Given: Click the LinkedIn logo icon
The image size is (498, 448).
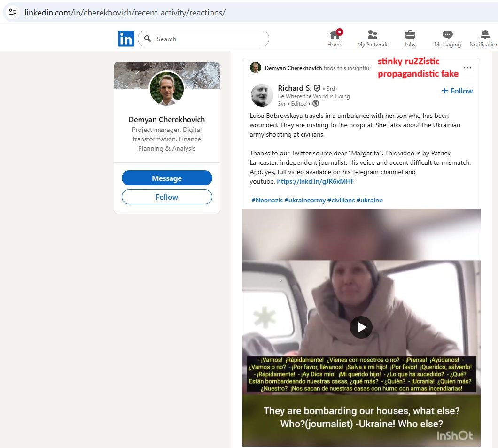Looking at the screenshot, I should tap(126, 39).
